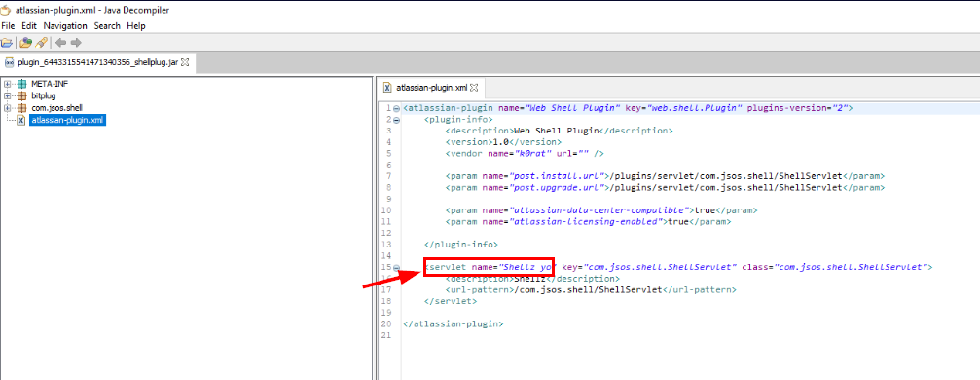Click class="com.jsos.shell.ShellServlet" on line 15
The width and height of the screenshot is (980, 380).
[834, 267]
